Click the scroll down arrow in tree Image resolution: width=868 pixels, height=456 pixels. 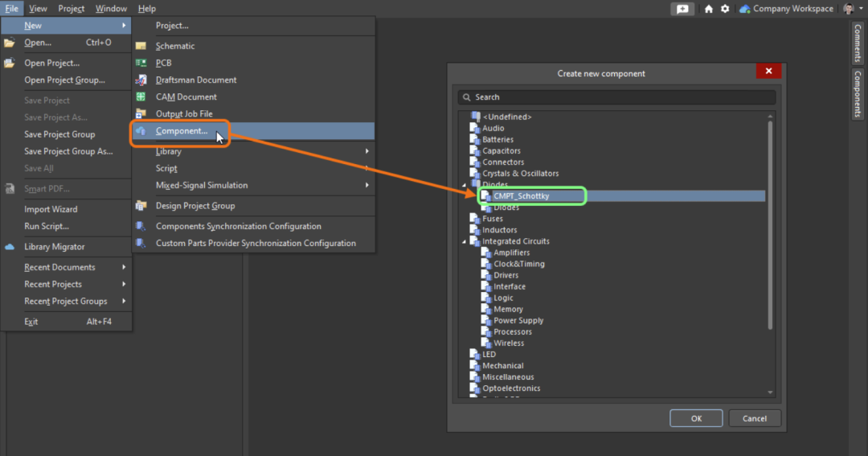click(770, 392)
